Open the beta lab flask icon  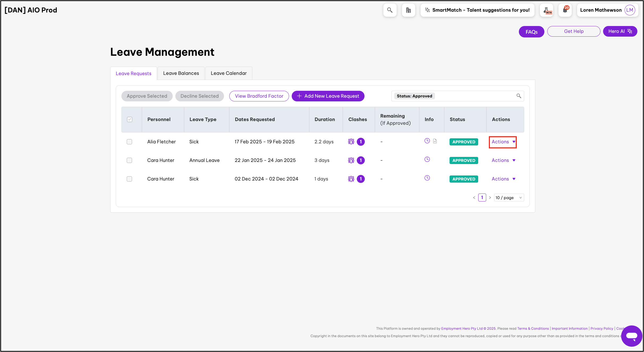pos(547,10)
